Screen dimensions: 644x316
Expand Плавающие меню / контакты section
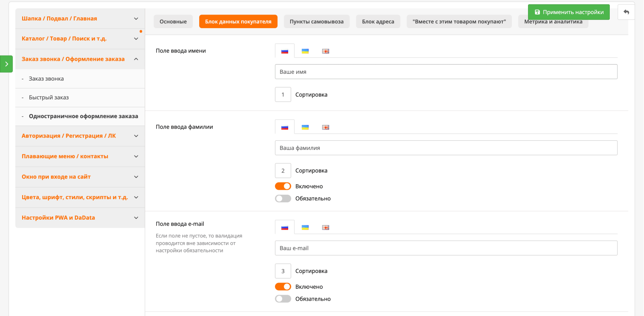[x=80, y=156]
